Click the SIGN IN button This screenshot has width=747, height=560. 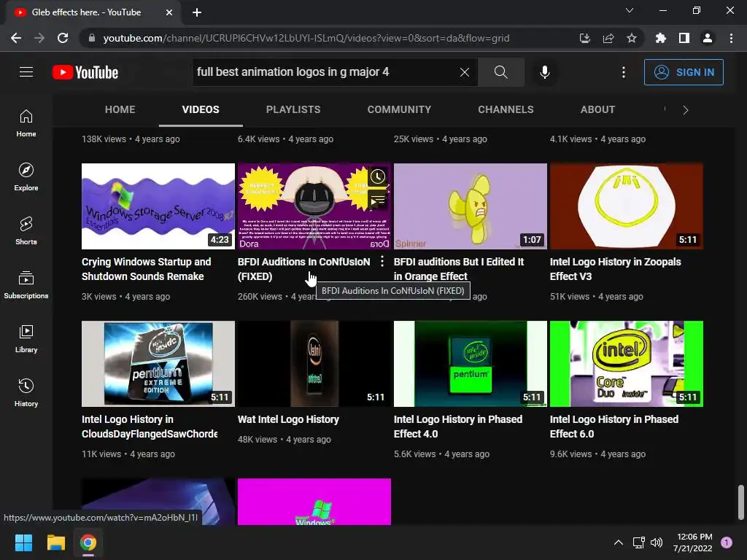[684, 72]
